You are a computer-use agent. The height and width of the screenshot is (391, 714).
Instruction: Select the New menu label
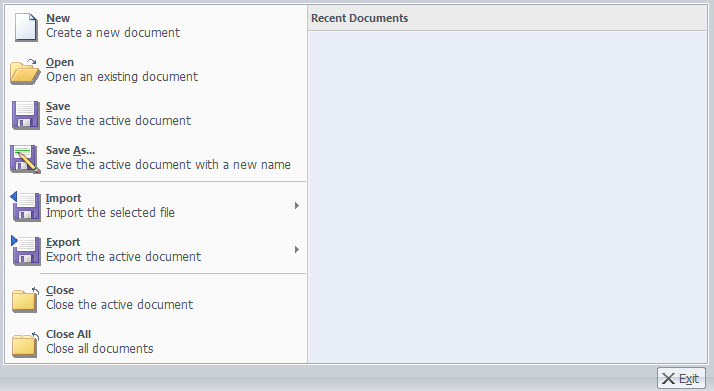click(58, 18)
